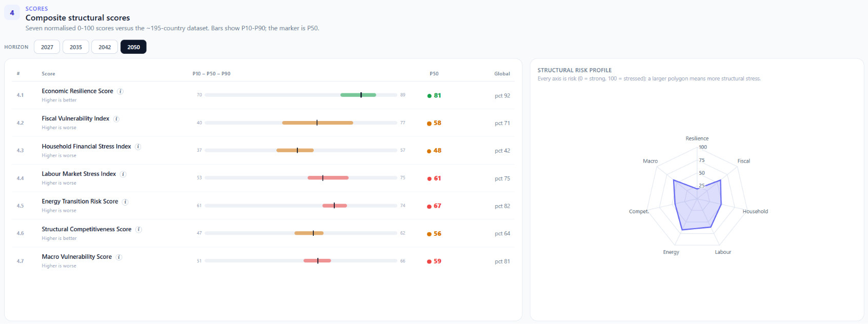This screenshot has width=868, height=324.
Task: Select 'Economic Resilience Score' row title
Action: 77,91
